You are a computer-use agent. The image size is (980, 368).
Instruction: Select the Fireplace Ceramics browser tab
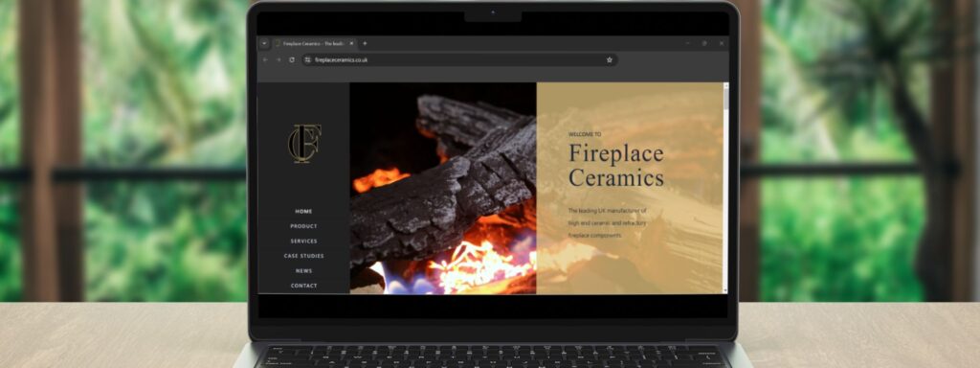point(314,43)
